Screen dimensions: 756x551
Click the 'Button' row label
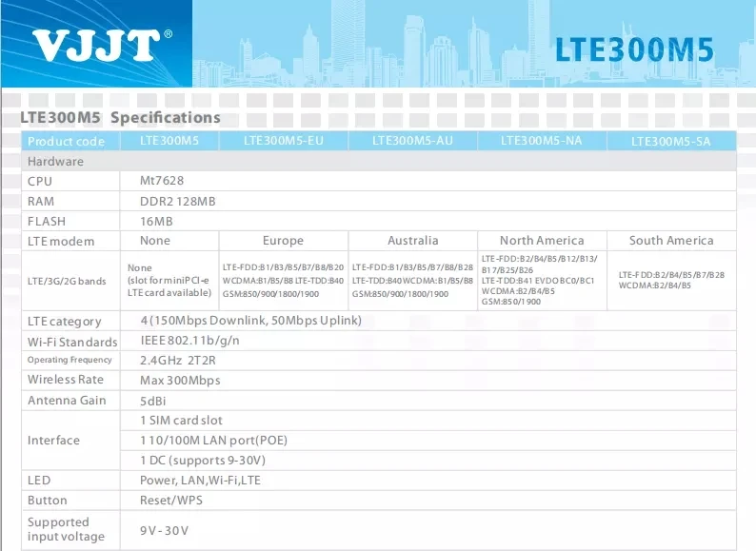pyautogui.click(x=48, y=501)
